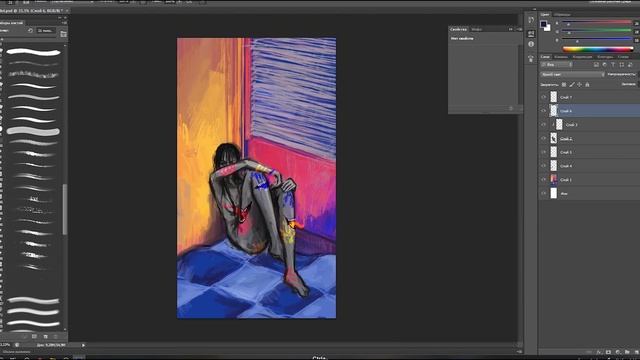Hide the Фон background layer
The image size is (640, 360).
pos(543,193)
